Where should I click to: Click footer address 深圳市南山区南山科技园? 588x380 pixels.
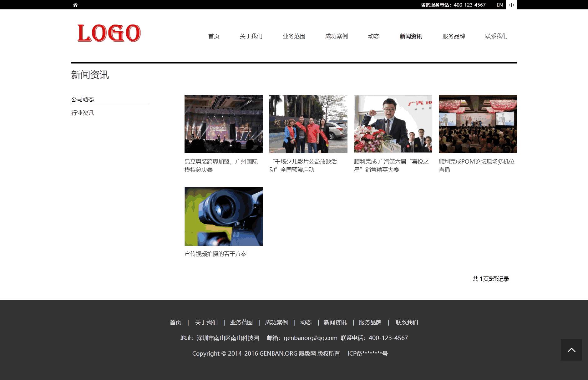[228, 338]
